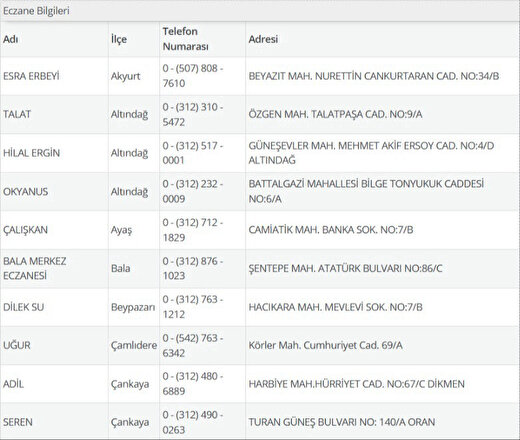Click the ADİL pharmacy name

coord(13,384)
